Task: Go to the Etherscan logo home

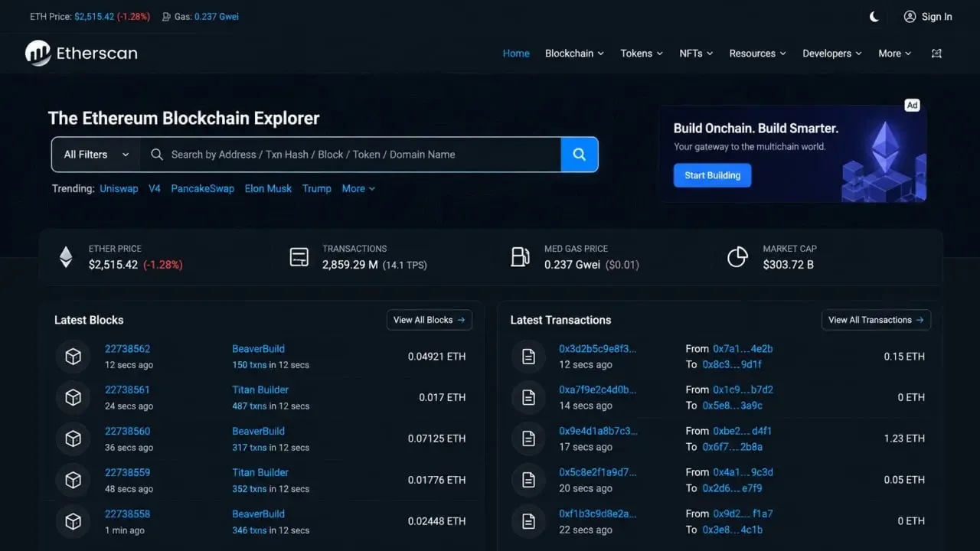Action: pyautogui.click(x=81, y=53)
